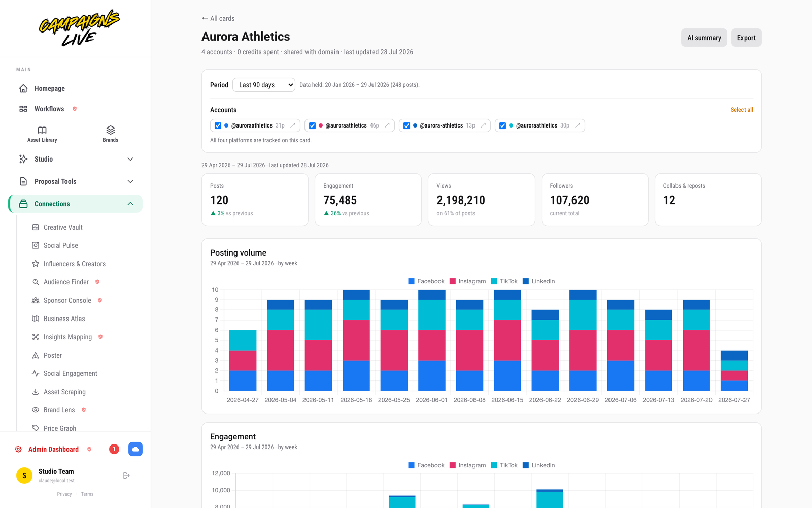This screenshot has height=508, width=812.
Task: Click the Influencers & Creators star icon
Action: 36,264
